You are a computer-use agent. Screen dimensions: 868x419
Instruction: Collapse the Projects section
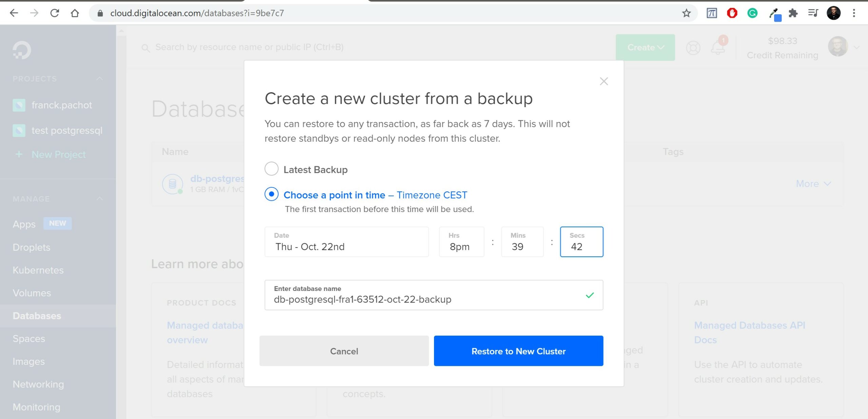99,79
